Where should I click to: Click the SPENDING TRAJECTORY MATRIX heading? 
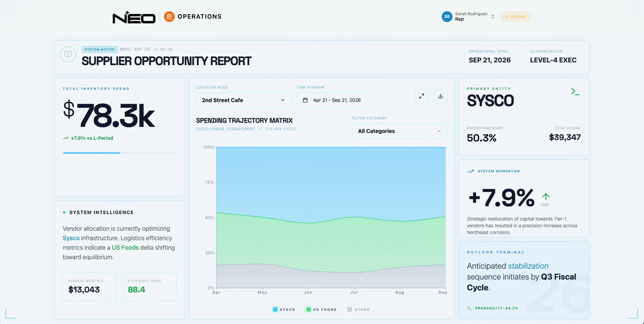click(x=244, y=120)
